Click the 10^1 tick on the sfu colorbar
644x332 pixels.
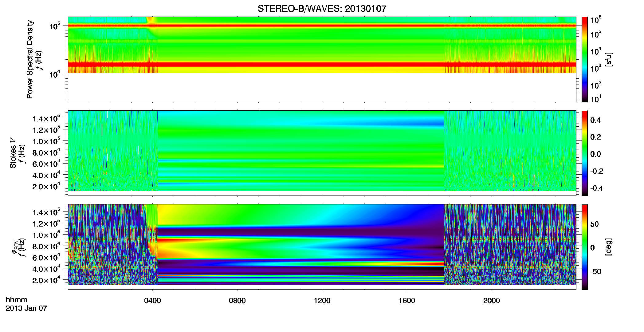pos(596,99)
